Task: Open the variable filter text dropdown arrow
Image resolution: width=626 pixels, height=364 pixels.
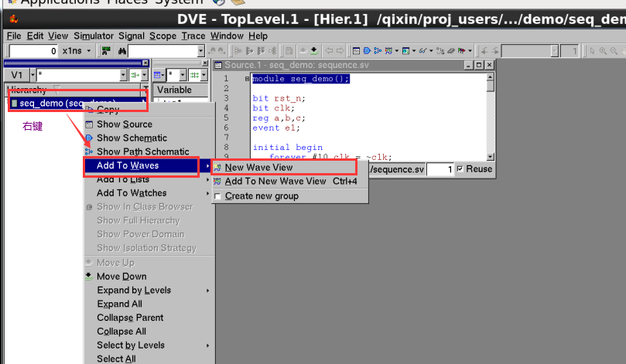Action: [183, 75]
